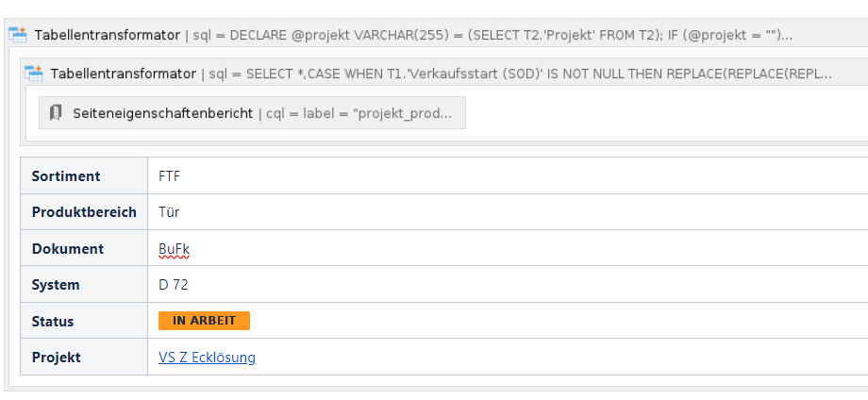Click the outer Tabellentransformator macro icon
The height and width of the screenshot is (400, 868).
[18, 35]
